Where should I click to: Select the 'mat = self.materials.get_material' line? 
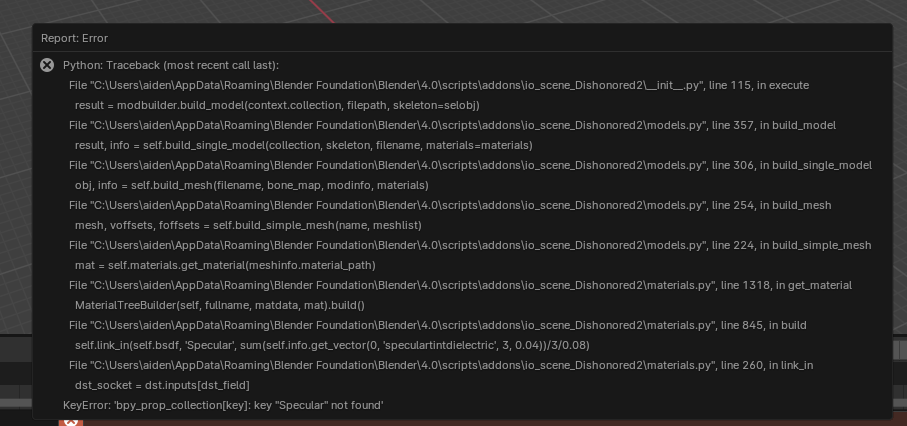tap(225, 265)
